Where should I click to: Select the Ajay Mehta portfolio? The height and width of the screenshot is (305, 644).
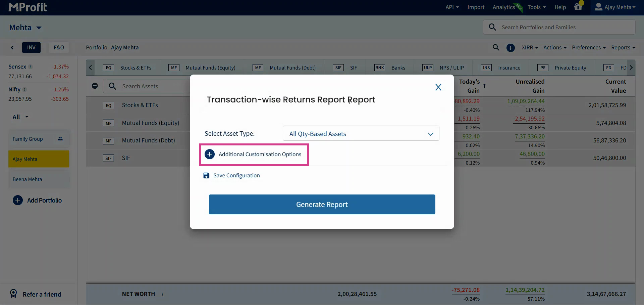(39, 159)
